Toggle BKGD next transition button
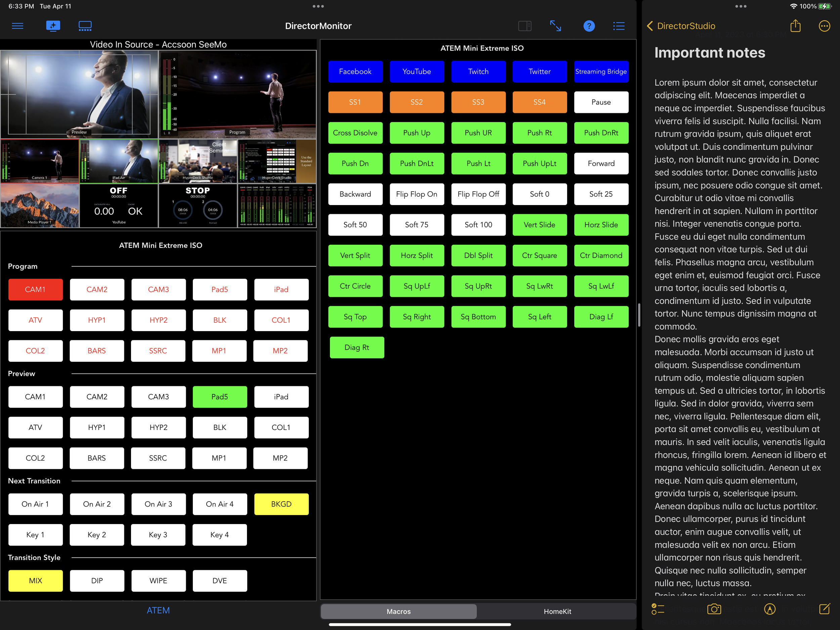Screen dimensions: 840x630 click(281, 504)
